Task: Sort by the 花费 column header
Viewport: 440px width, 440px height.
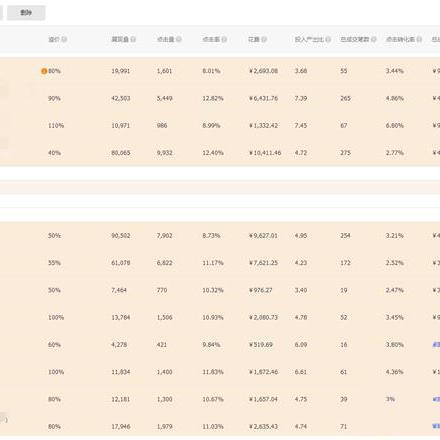Action: coord(254,39)
